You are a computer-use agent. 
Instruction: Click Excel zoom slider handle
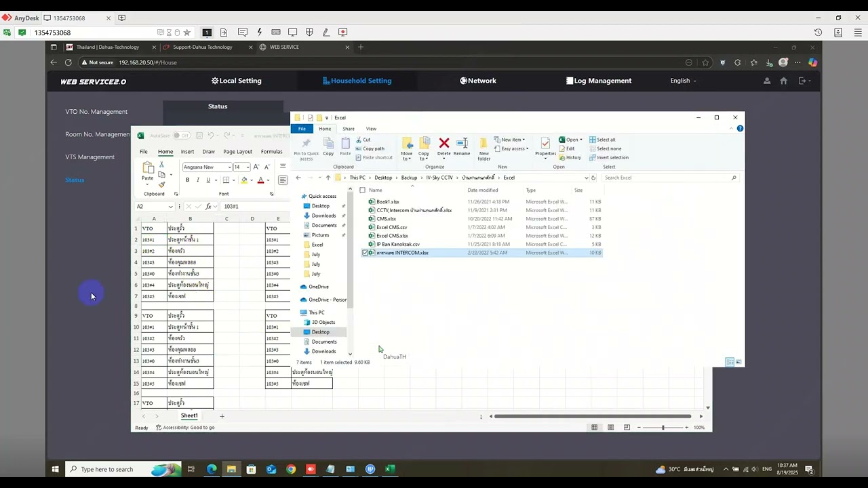pos(663,427)
